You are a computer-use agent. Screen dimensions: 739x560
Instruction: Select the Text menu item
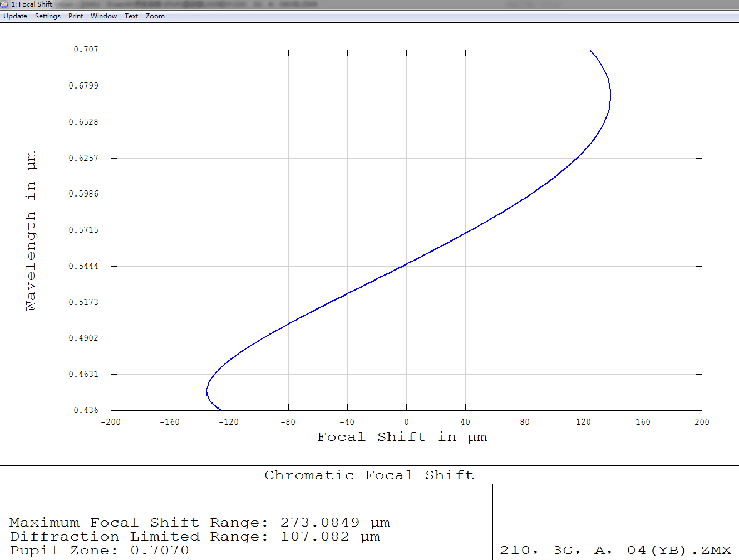(x=131, y=16)
